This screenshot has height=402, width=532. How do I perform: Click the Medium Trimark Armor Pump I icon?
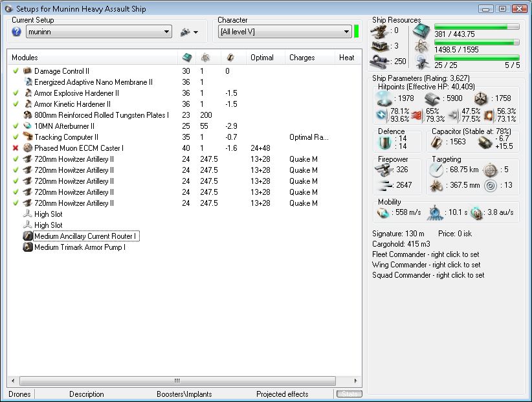pos(27,247)
